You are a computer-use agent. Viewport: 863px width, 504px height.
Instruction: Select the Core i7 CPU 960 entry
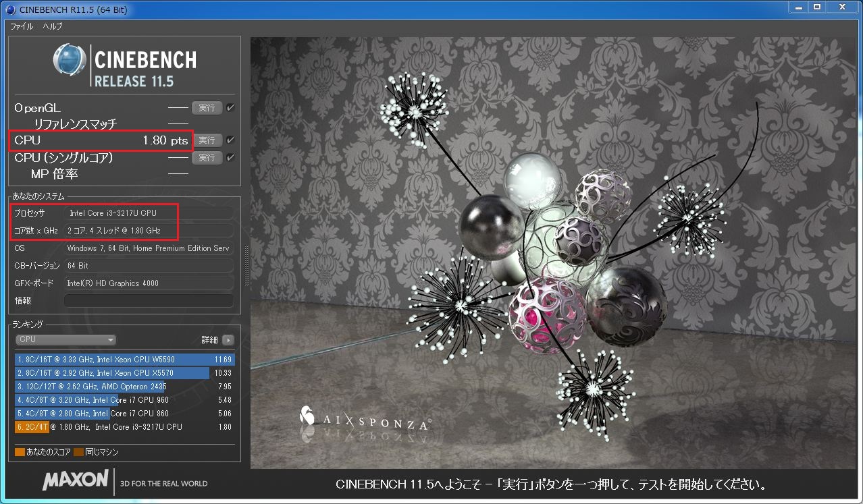(x=124, y=400)
